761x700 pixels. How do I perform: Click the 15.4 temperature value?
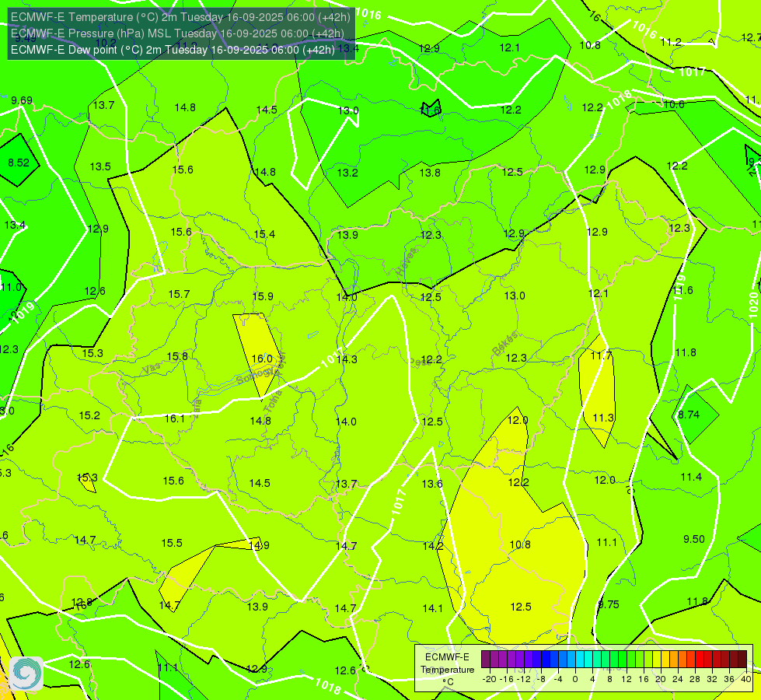(x=264, y=234)
